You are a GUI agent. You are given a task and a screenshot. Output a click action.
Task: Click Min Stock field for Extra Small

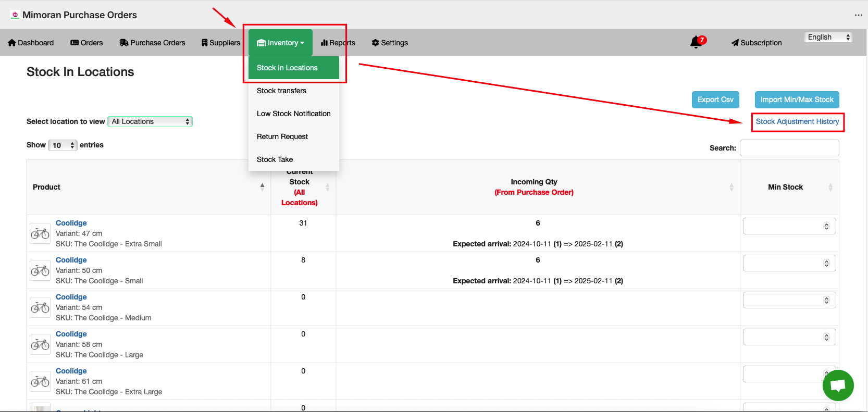click(x=789, y=226)
